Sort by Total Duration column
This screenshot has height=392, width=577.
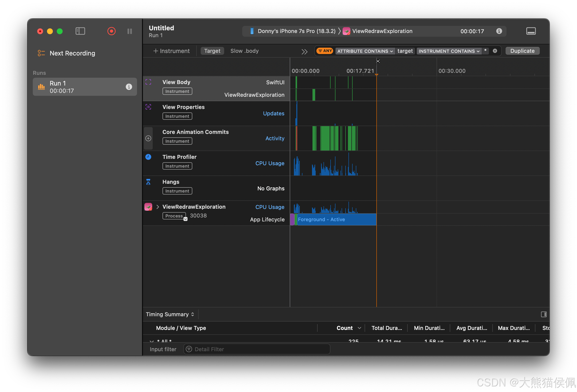click(x=386, y=328)
